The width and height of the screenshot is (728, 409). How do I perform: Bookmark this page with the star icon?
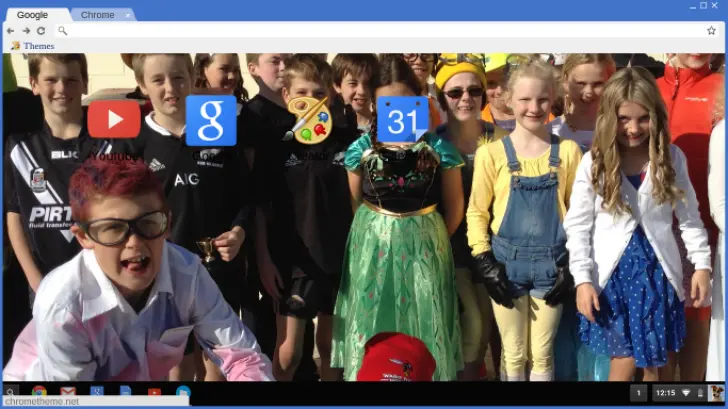tap(711, 30)
